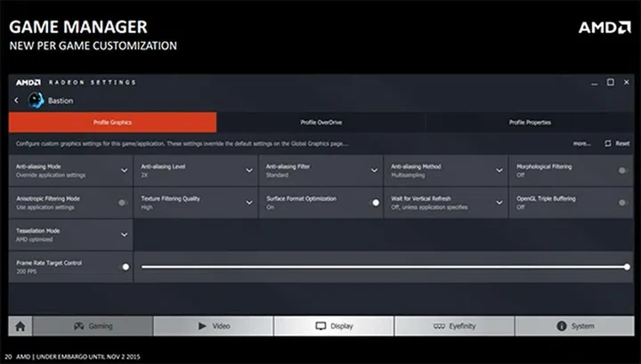
Task: Switch to the Profile Properties tab
Action: 530,123
